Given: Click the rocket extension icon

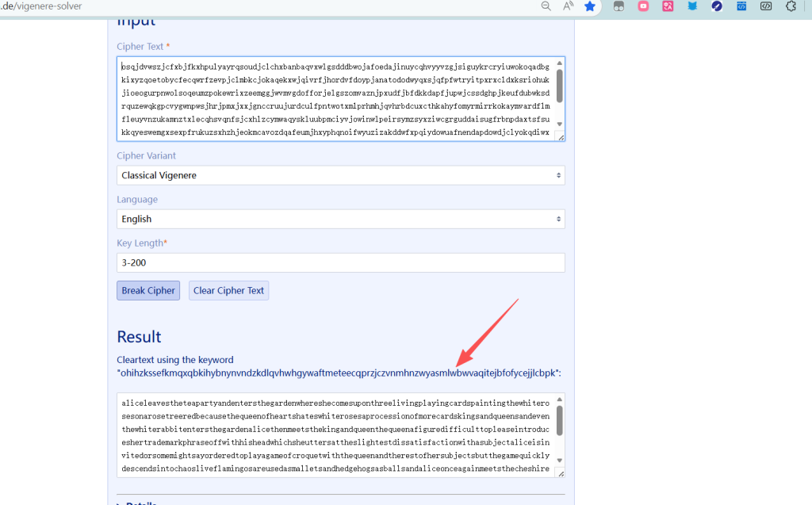Looking at the screenshot, I should click(717, 6).
